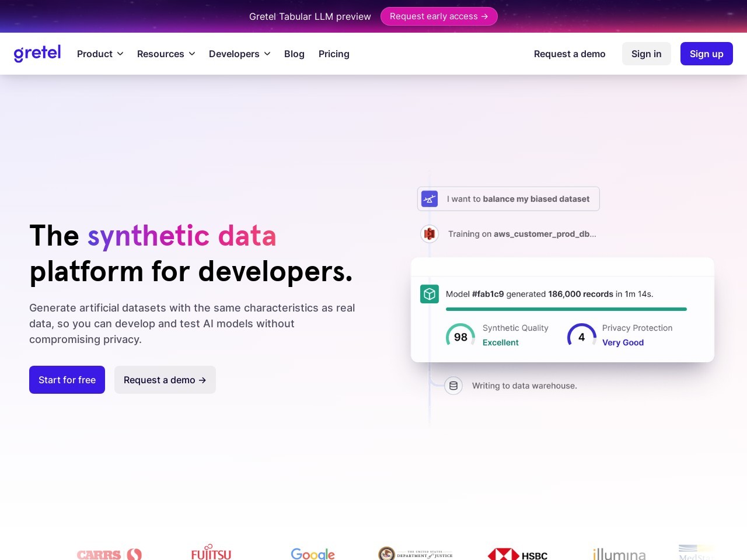This screenshot has height=560, width=747.
Task: Click the balance dataset scale icon
Action: (430, 198)
